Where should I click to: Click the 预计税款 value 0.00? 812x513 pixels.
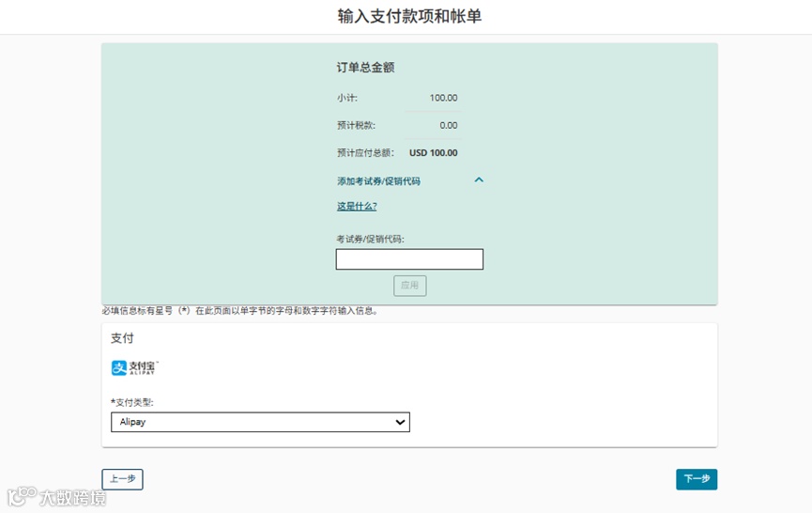(449, 125)
